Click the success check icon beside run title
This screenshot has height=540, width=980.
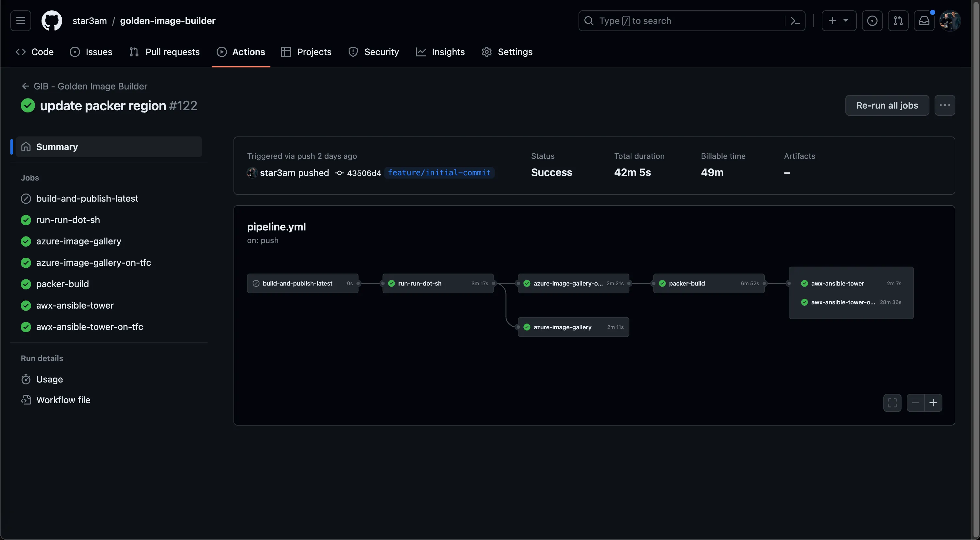pos(28,105)
